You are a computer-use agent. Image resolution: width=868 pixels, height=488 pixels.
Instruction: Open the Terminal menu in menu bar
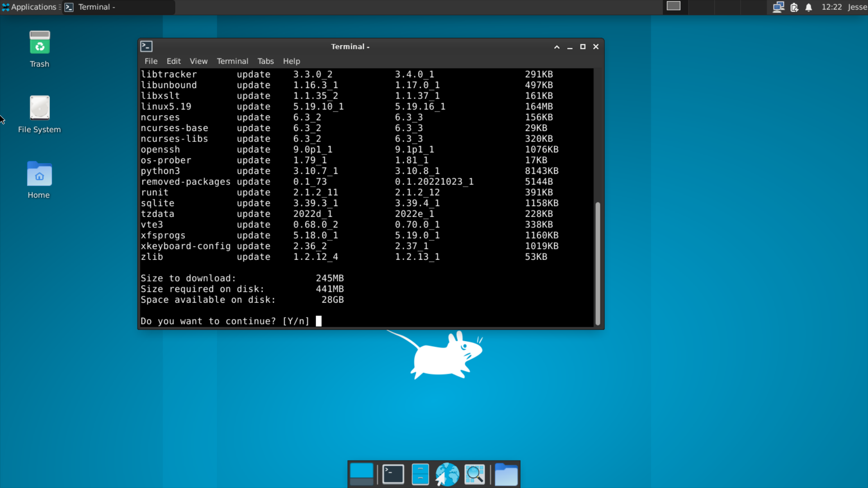[x=232, y=61]
